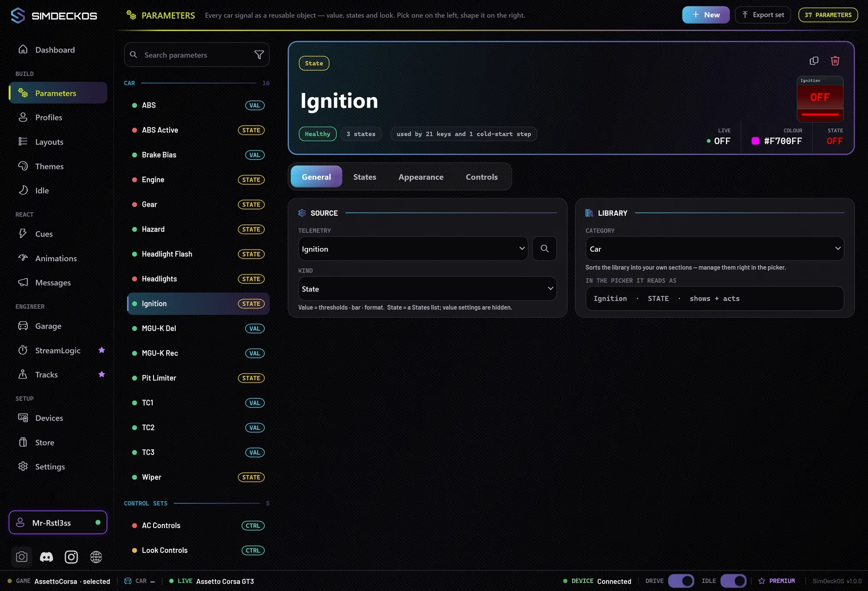The width and height of the screenshot is (868, 591).
Task: Toggle the DRIVE switch
Action: (x=681, y=581)
